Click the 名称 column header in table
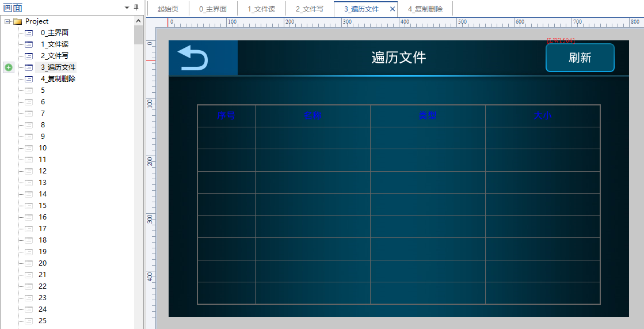This screenshot has width=644, height=329. [x=313, y=116]
